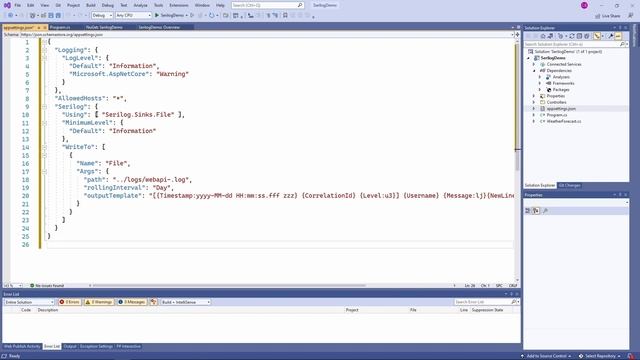Expand the Packages node
Screen dimensions: 640x360
tap(540, 89)
